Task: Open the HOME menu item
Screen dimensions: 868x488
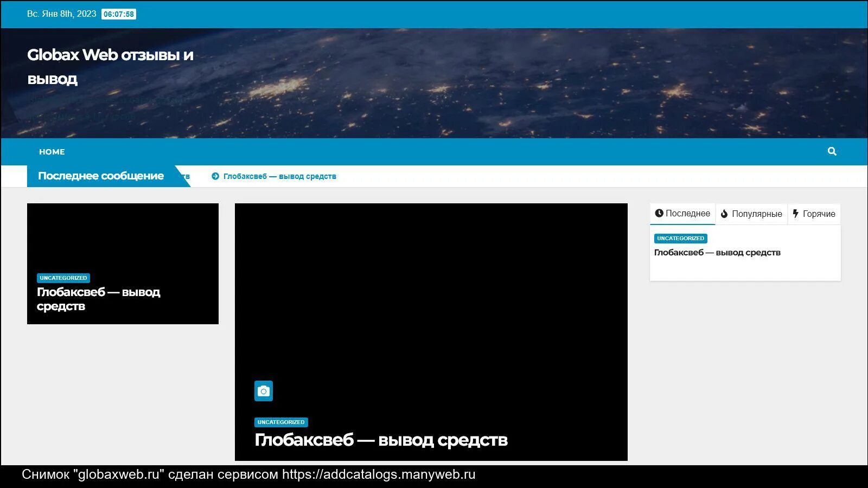Action: click(x=52, y=152)
